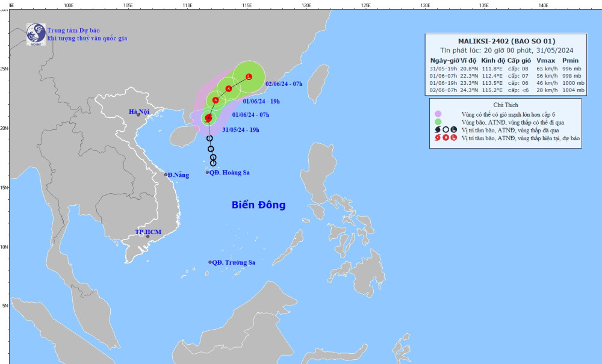This screenshot has height=364, width=602.
Task: Click the 'QĐ. Hoàng Sa' label
Action: (x=229, y=173)
